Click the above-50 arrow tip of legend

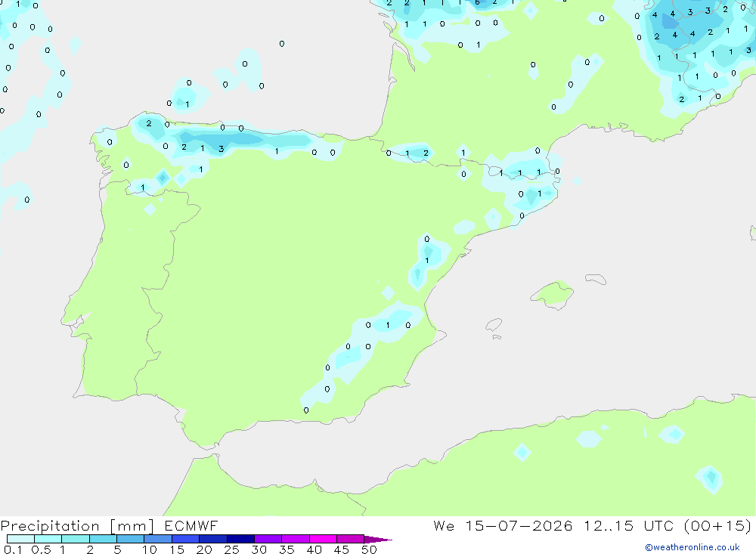click(x=378, y=540)
